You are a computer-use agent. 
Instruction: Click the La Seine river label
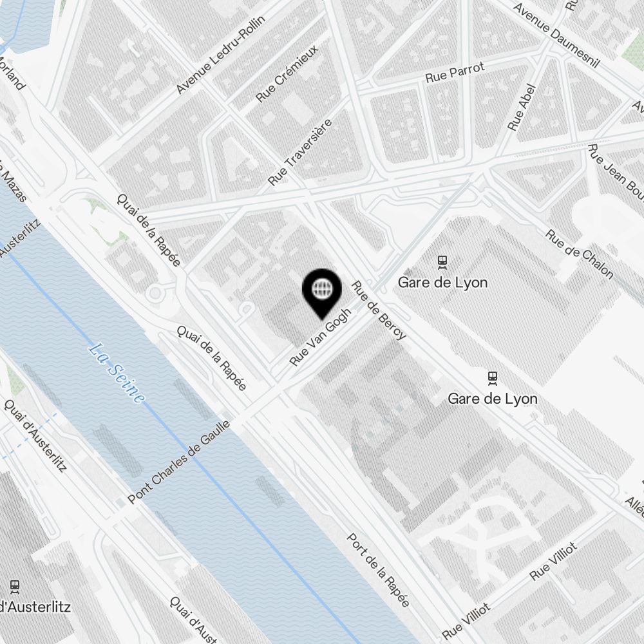click(x=117, y=374)
